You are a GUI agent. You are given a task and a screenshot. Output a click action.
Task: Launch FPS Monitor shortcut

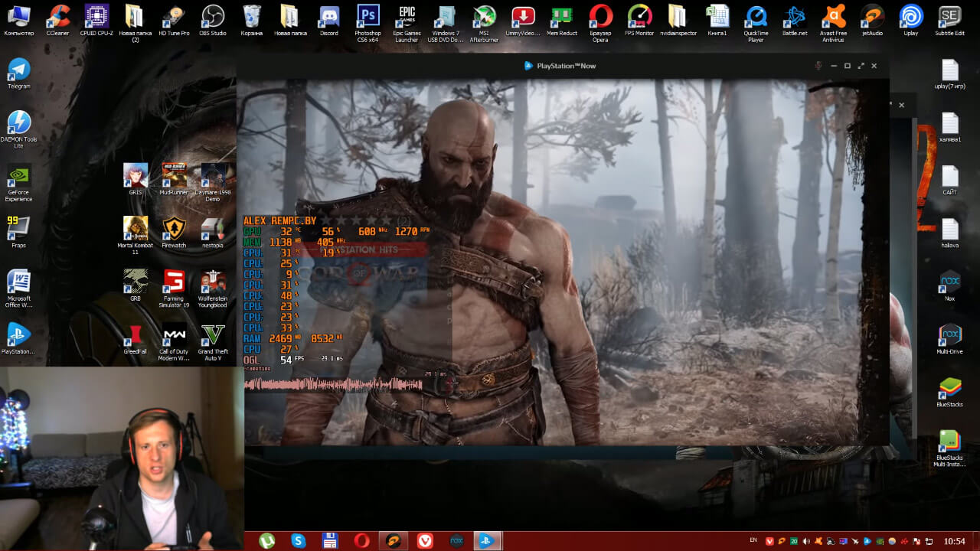pyautogui.click(x=639, y=21)
